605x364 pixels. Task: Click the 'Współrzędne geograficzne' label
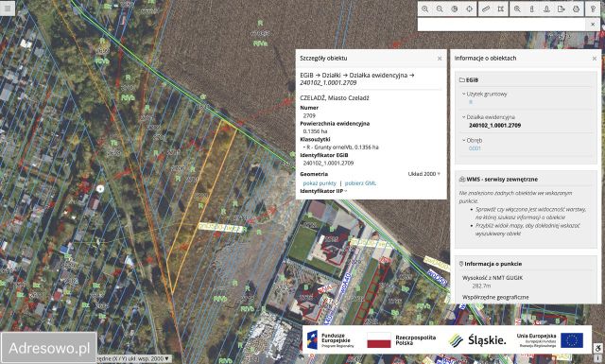click(x=495, y=298)
